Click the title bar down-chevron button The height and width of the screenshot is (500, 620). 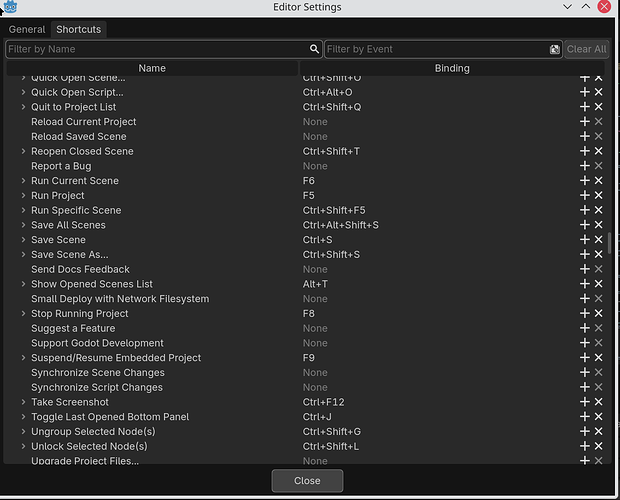coord(567,7)
